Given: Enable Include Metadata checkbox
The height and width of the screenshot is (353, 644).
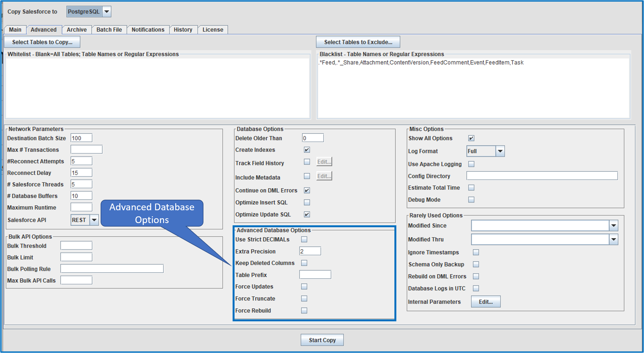Looking at the screenshot, I should pos(307,176).
